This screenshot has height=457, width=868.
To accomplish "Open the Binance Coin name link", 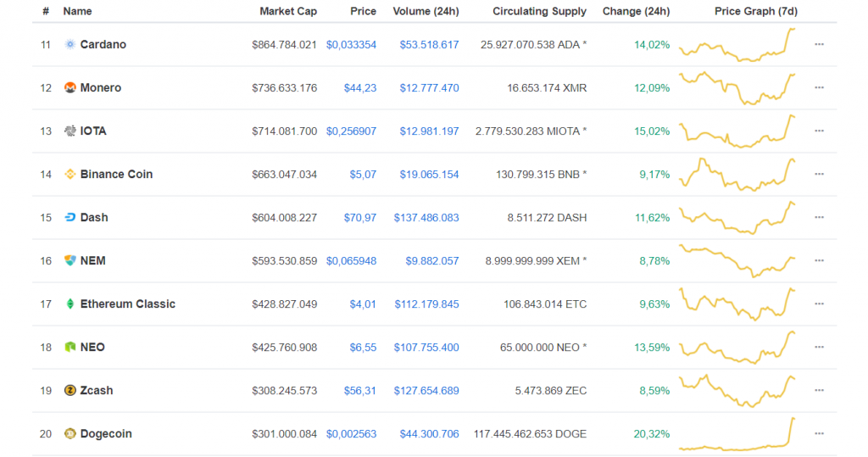I will click(x=116, y=174).
